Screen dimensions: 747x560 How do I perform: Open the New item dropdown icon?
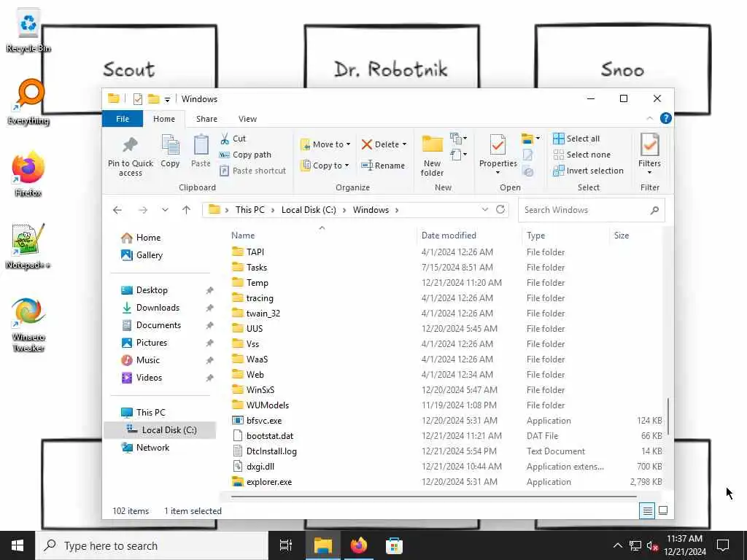pyautogui.click(x=458, y=139)
